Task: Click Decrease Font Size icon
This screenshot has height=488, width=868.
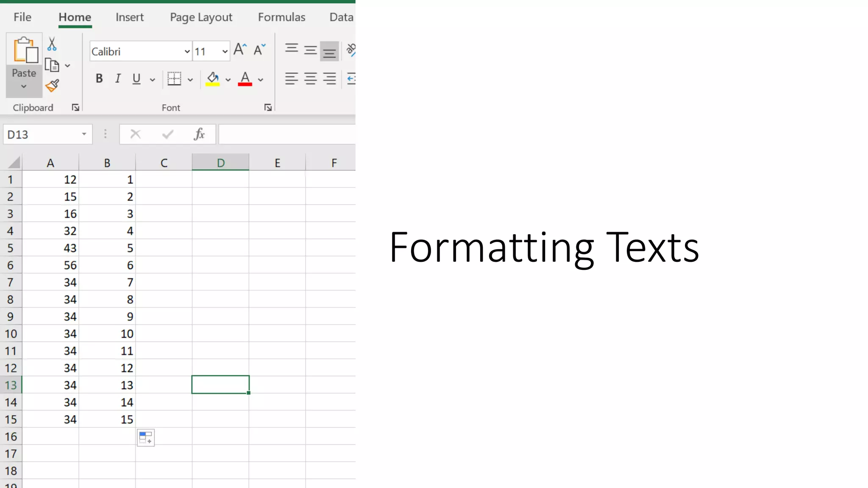Action: coord(259,50)
